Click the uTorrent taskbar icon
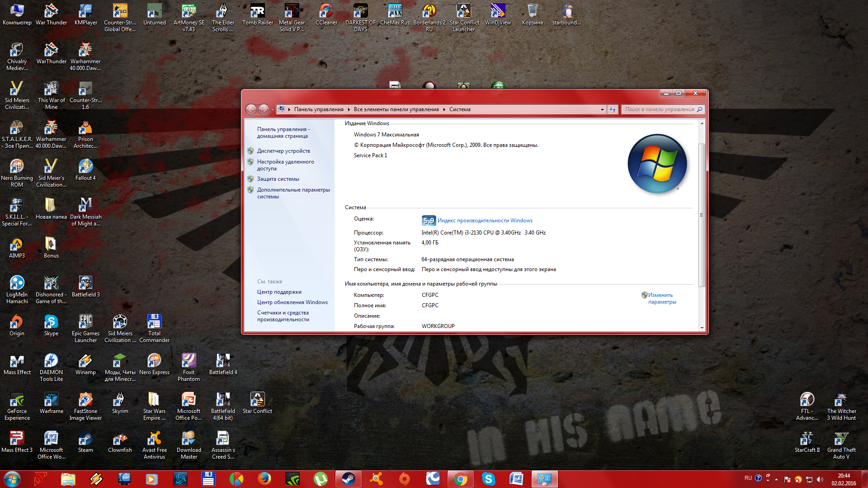Image resolution: width=868 pixels, height=488 pixels. tap(321, 479)
